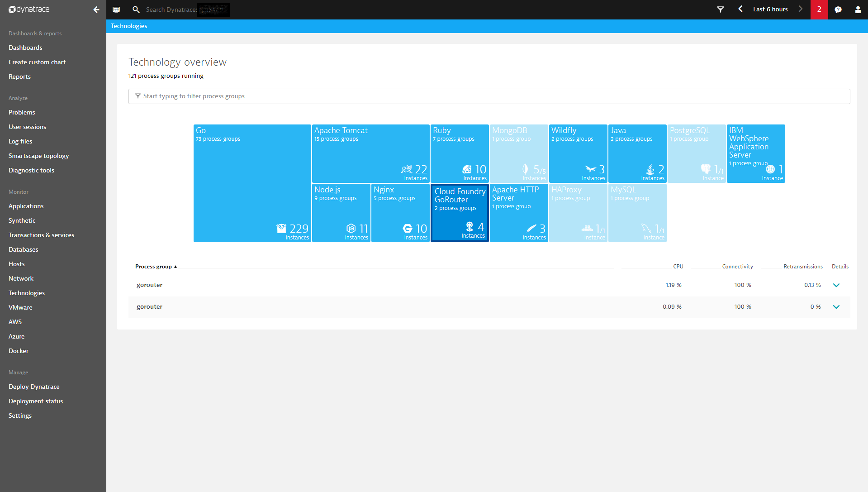This screenshot has width=868, height=492.
Task: Click the PostgreSQL elephant icon
Action: point(706,169)
